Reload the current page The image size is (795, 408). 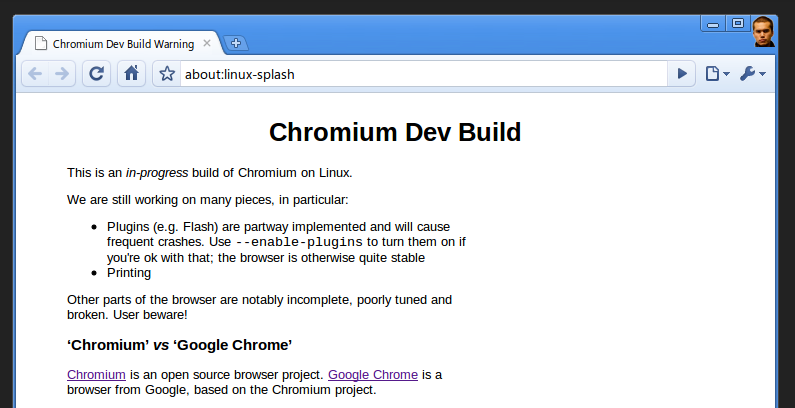[96, 74]
